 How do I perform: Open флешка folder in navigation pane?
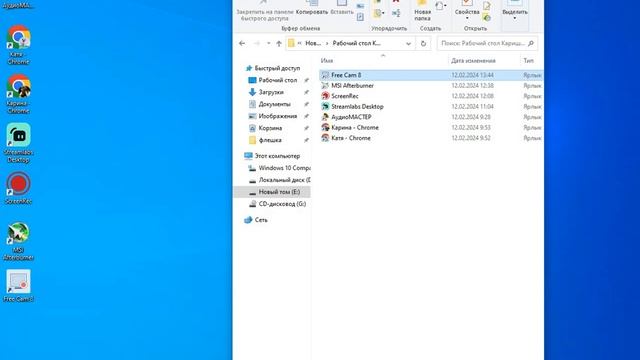270,140
